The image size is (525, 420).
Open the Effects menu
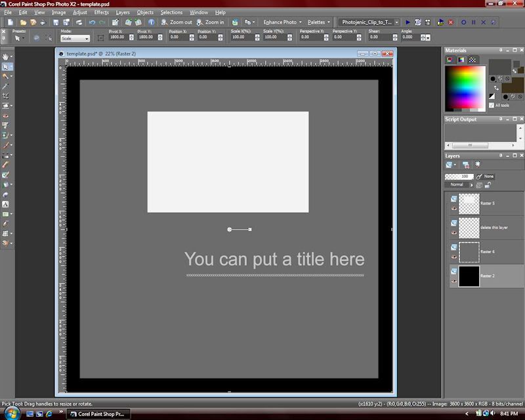(x=102, y=12)
